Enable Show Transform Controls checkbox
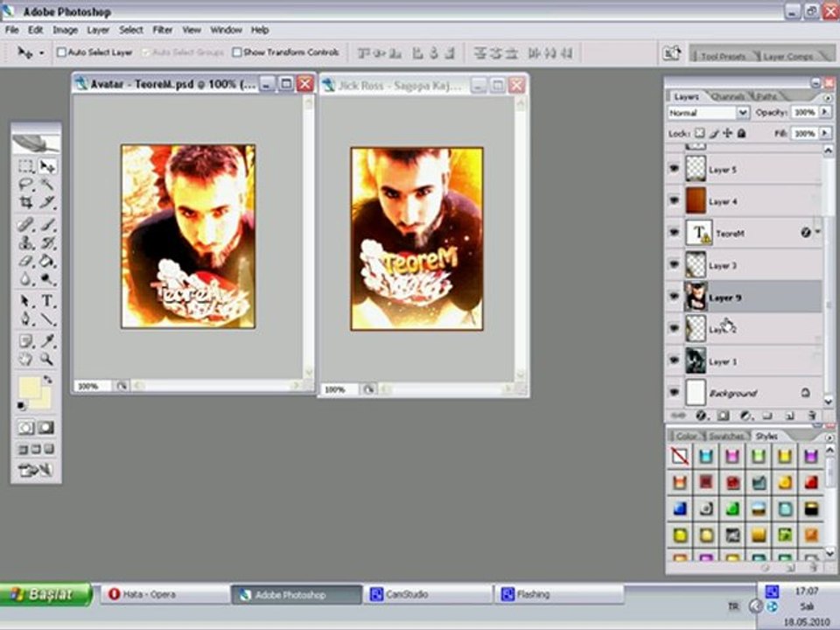 (237, 52)
